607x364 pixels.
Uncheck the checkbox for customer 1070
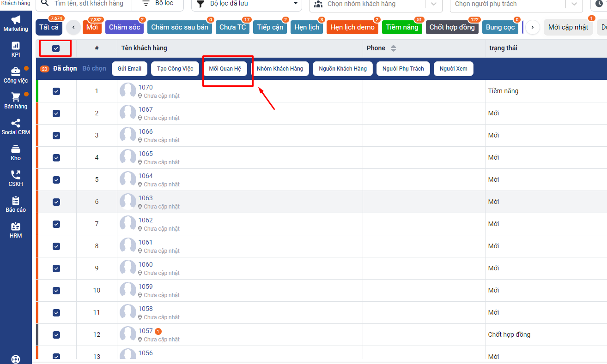[56, 91]
